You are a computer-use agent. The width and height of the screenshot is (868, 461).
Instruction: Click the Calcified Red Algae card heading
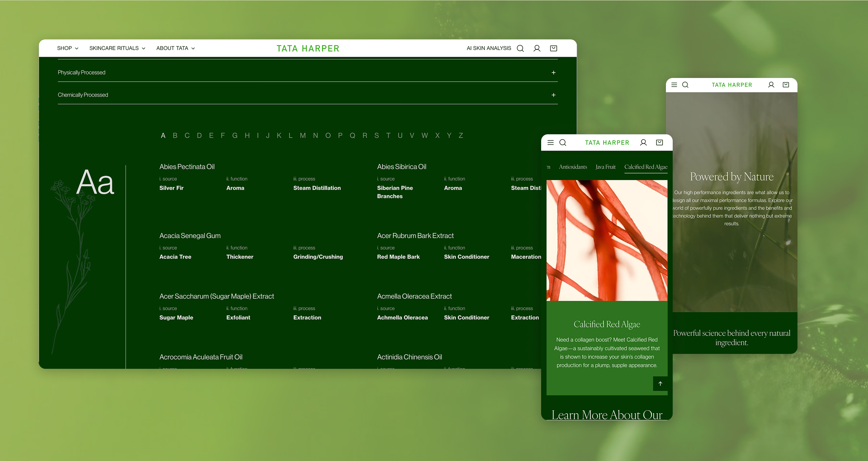[607, 324]
